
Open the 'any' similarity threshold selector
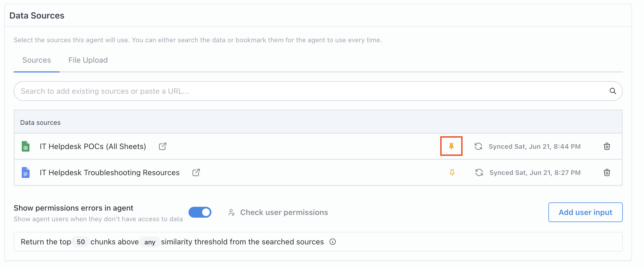[150, 242]
